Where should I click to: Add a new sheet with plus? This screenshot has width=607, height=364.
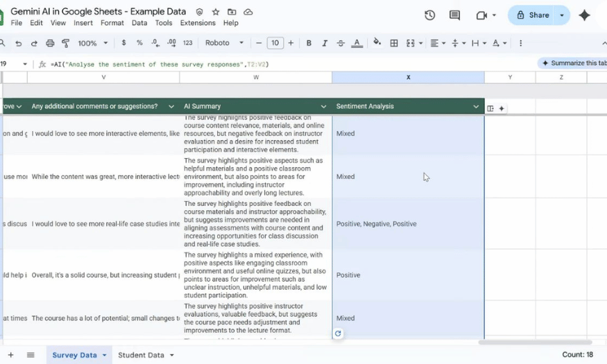pyautogui.click(x=11, y=355)
